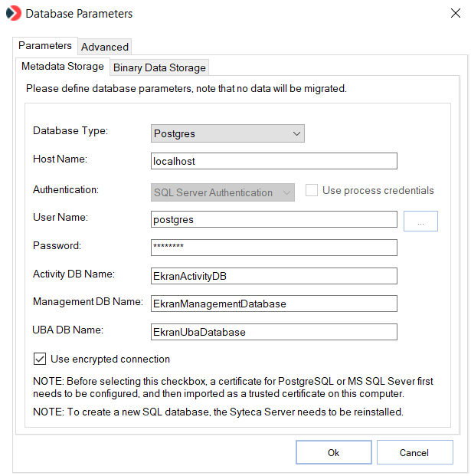Open the Authentication dropdown
This screenshot has height=476, width=471.
coord(222,192)
